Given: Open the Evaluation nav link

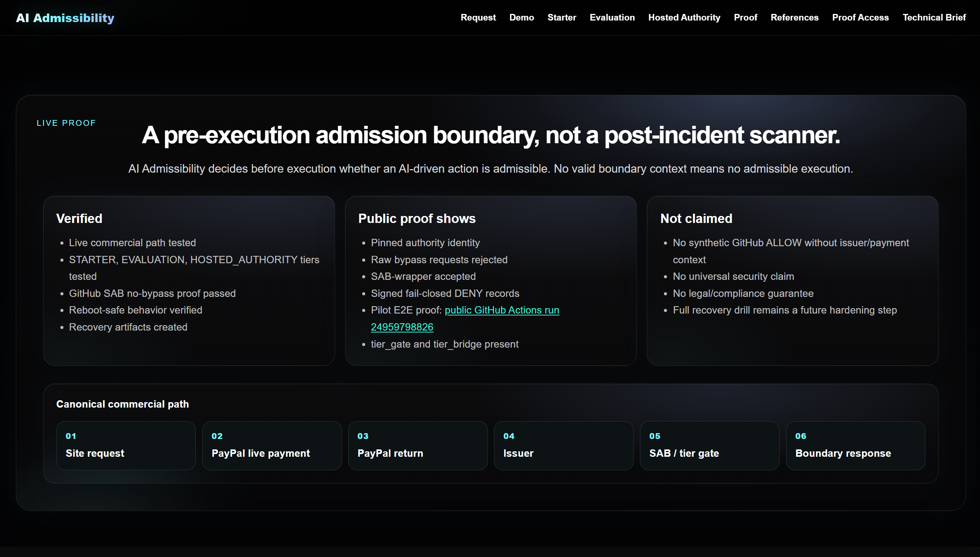Looking at the screenshot, I should tap(612, 17).
